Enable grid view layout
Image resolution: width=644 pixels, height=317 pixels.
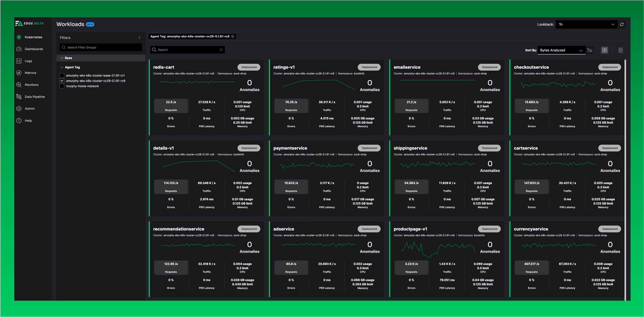pos(605,50)
